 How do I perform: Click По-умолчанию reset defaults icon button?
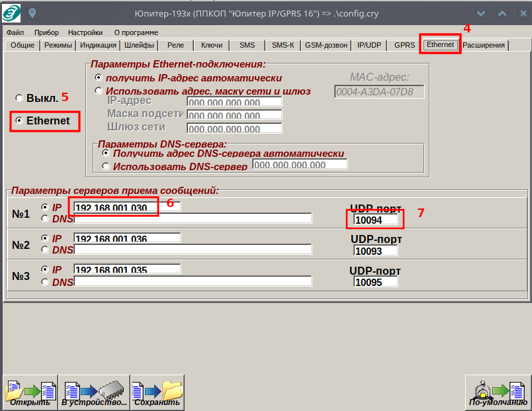pyautogui.click(x=498, y=392)
